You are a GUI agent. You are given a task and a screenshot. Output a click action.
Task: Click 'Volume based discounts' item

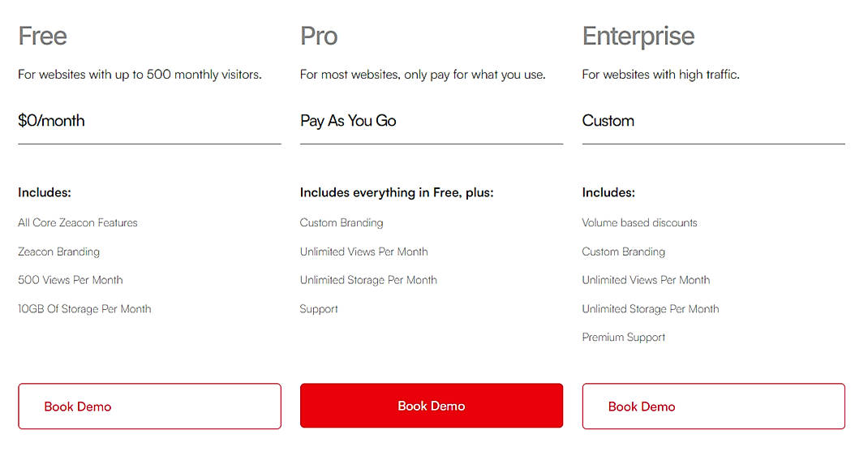[x=639, y=222]
